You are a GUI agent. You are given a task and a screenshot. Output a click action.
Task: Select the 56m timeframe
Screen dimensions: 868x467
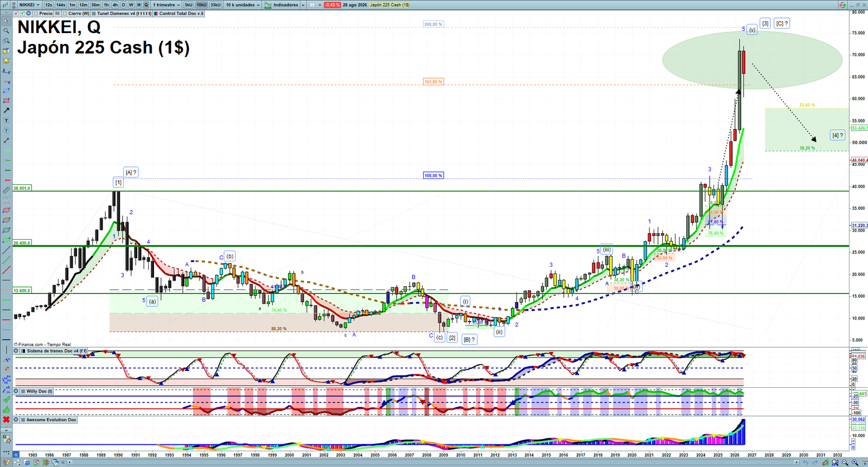[96, 5]
